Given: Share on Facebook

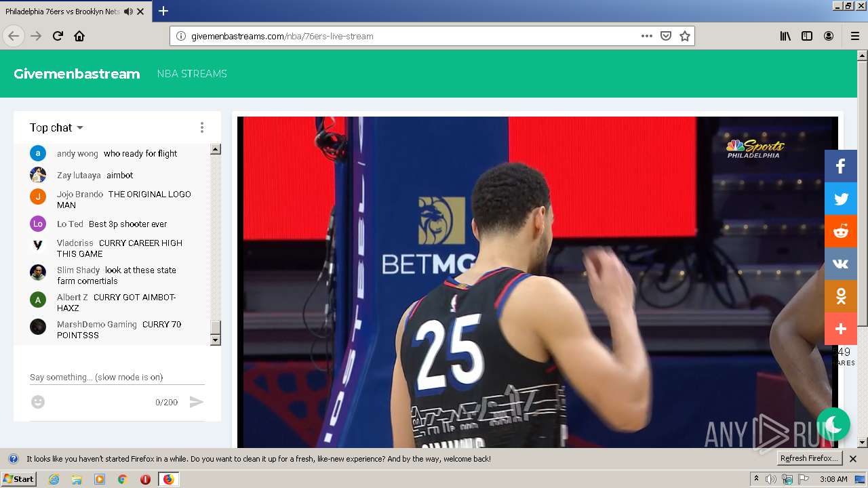Looking at the screenshot, I should click(841, 166).
